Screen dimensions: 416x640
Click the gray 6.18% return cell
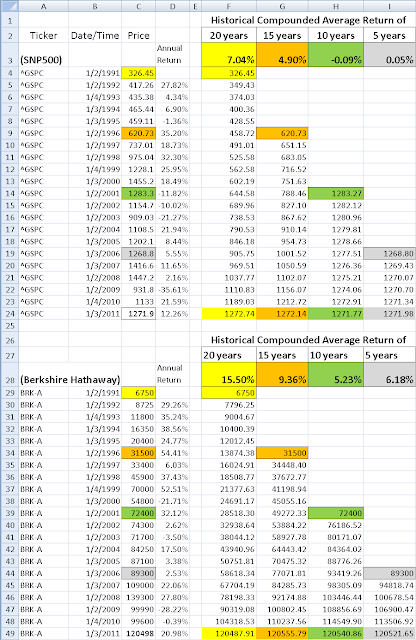(x=389, y=375)
